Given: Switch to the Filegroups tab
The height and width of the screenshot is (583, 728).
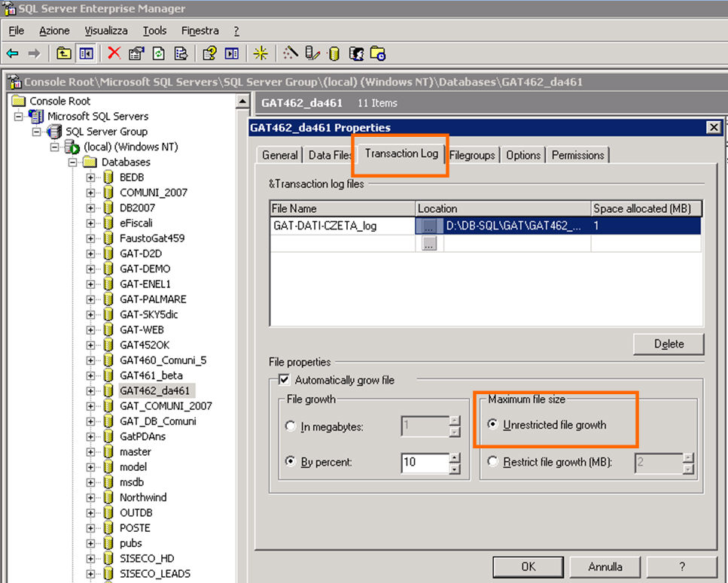Looking at the screenshot, I should [x=472, y=155].
